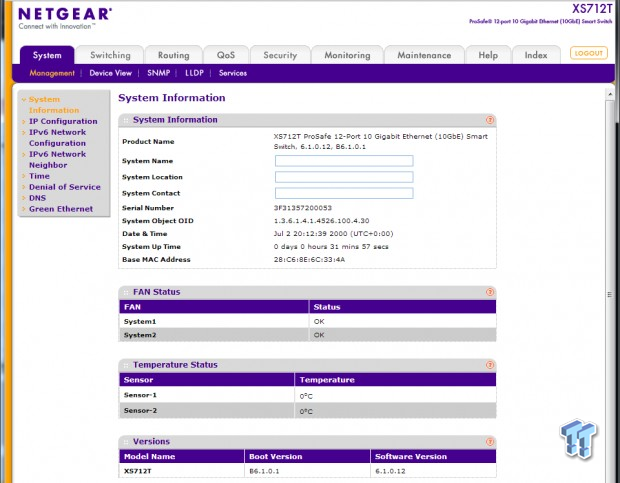The width and height of the screenshot is (620, 483).
Task: Open the LLDP submenu
Action: click(194, 73)
